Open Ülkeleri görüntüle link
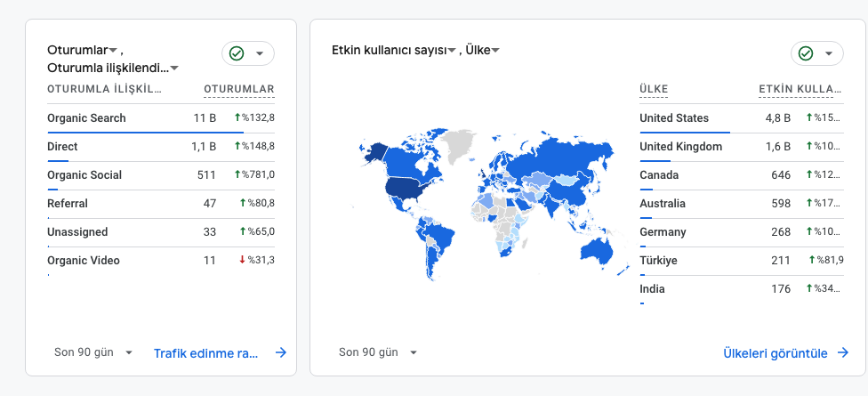Viewport: 868px width, 396px height. click(776, 352)
